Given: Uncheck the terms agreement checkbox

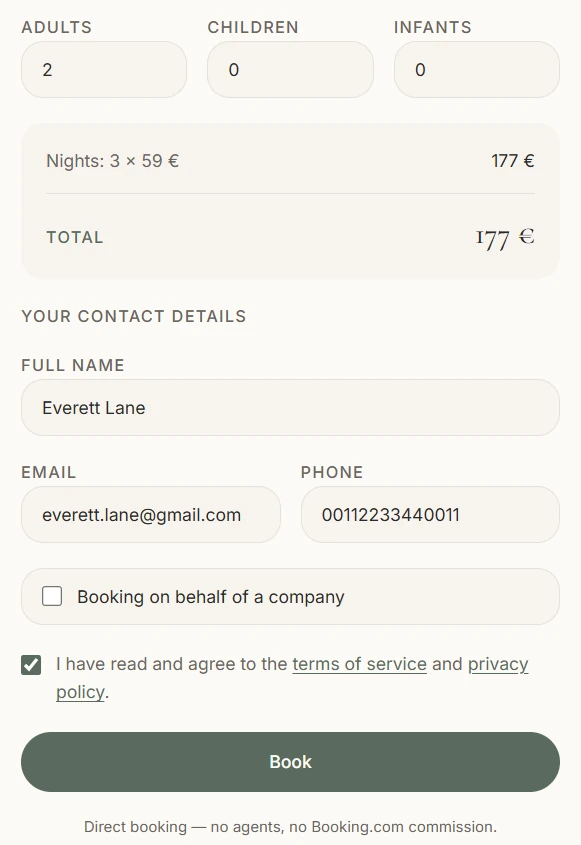Looking at the screenshot, I should tap(31, 664).
